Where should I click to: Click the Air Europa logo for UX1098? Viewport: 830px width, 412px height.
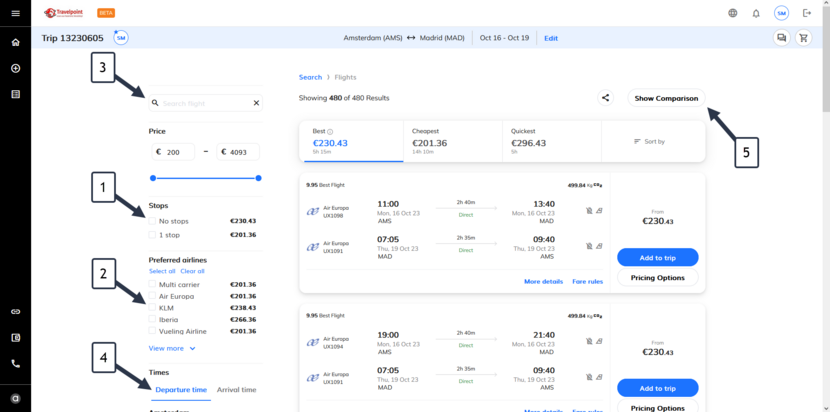pyautogui.click(x=313, y=212)
